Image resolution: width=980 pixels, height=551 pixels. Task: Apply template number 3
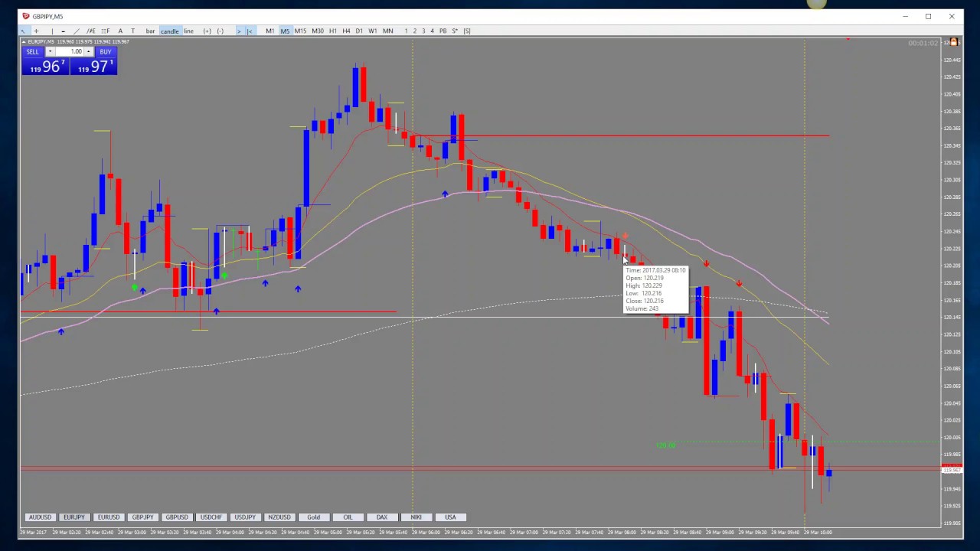click(423, 31)
